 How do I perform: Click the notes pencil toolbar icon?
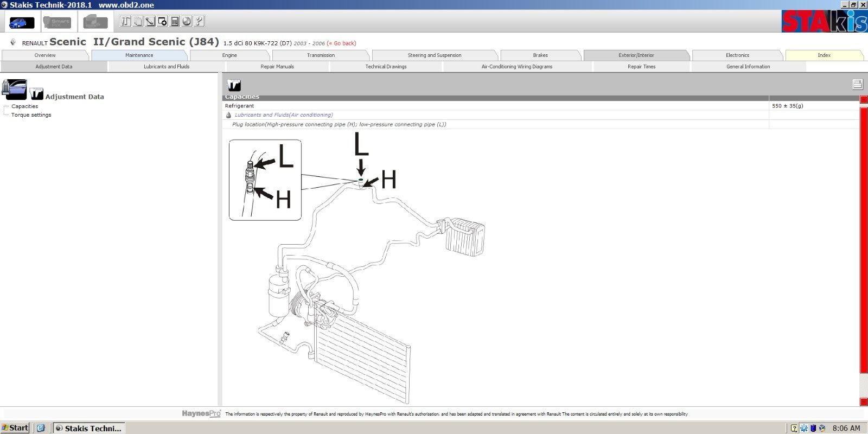[150, 21]
